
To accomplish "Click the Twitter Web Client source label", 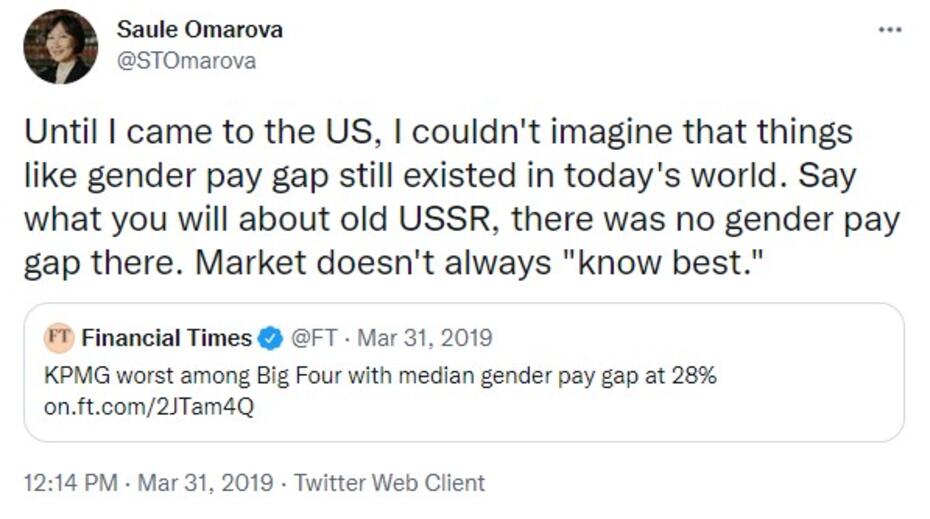I will pos(390,483).
